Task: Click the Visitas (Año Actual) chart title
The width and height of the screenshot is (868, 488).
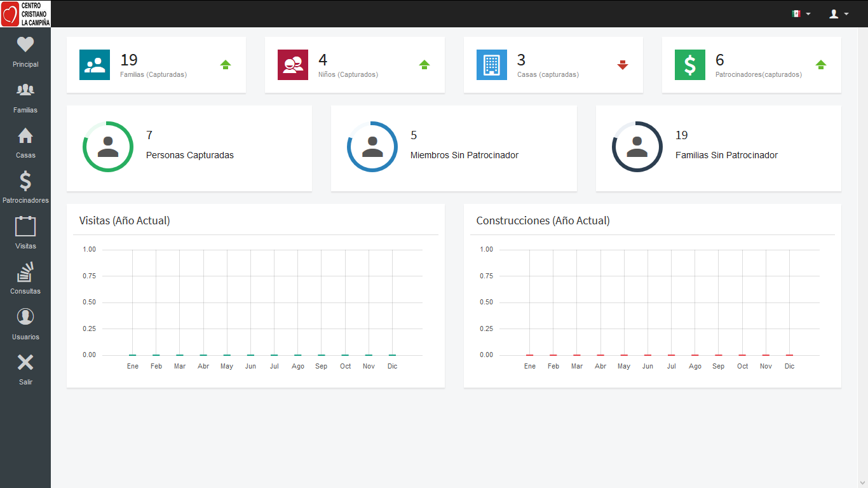Action: pos(125,220)
